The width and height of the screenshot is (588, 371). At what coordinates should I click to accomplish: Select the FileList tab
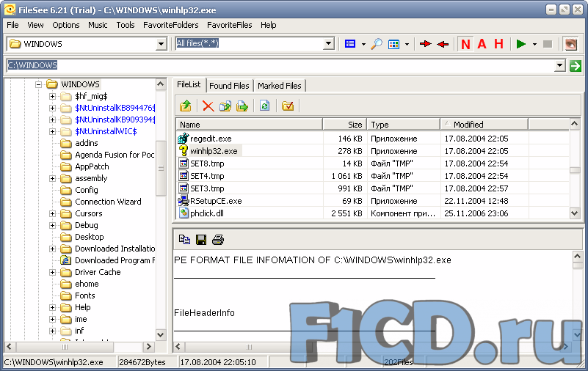(189, 84)
